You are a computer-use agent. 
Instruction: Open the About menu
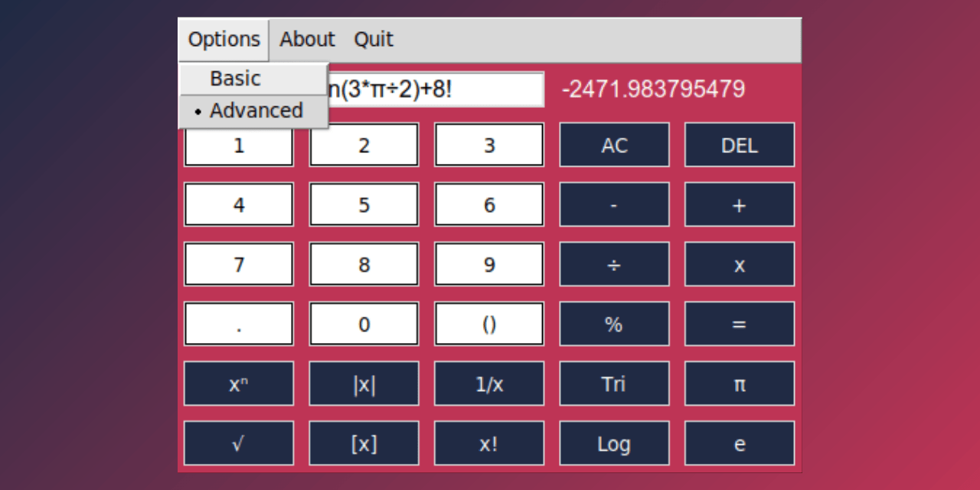click(x=306, y=39)
